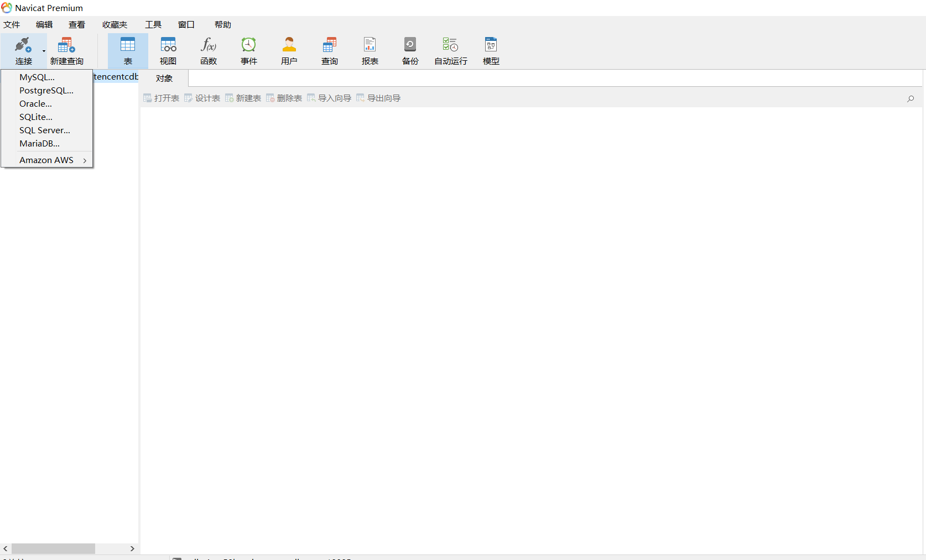Open the Tools (工具) menu
The height and width of the screenshot is (560, 926).
pos(153,25)
